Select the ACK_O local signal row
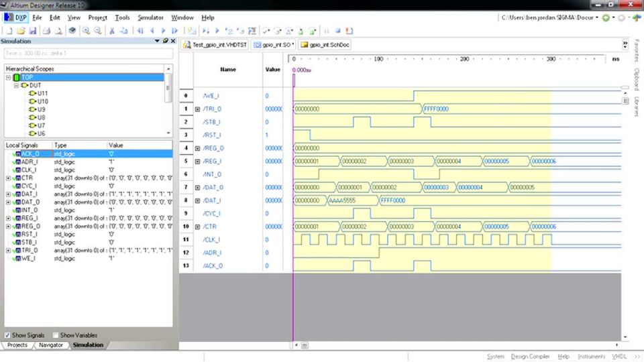The width and height of the screenshot is (644, 362). click(89, 154)
